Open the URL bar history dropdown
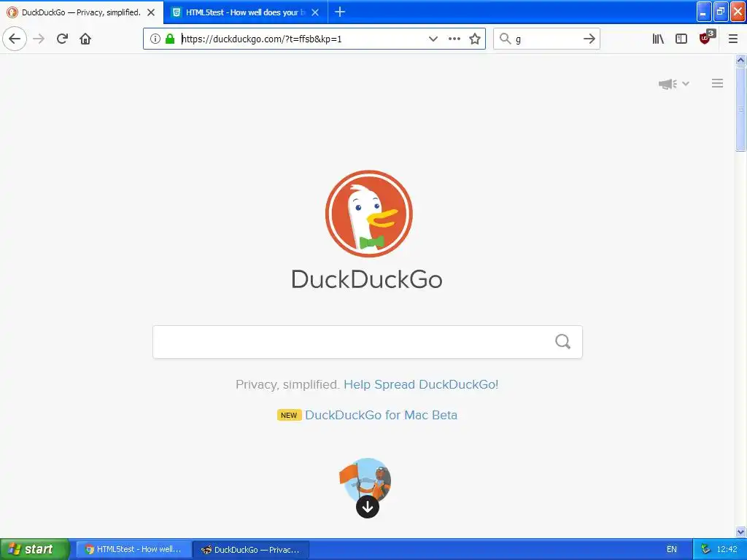Image resolution: width=747 pixels, height=560 pixels. 433,39
